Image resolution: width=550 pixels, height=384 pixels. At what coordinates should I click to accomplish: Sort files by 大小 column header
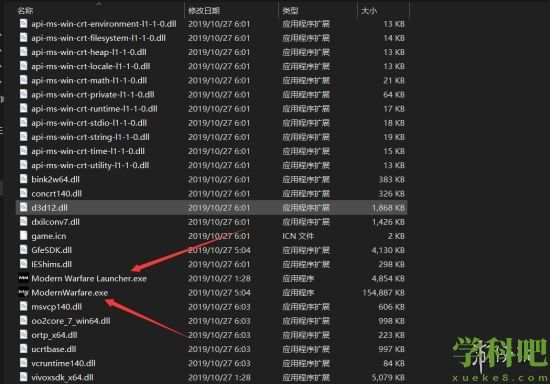tap(369, 11)
